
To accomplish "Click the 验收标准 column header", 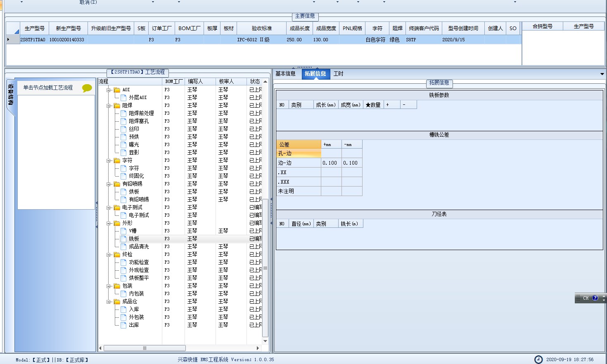I will click(x=262, y=28).
